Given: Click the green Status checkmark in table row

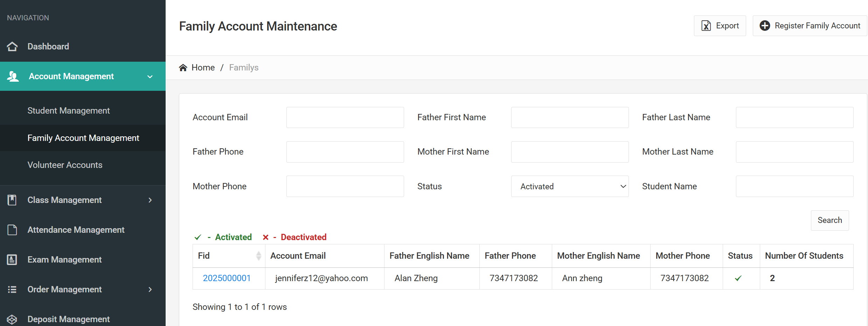Looking at the screenshot, I should click(x=738, y=278).
